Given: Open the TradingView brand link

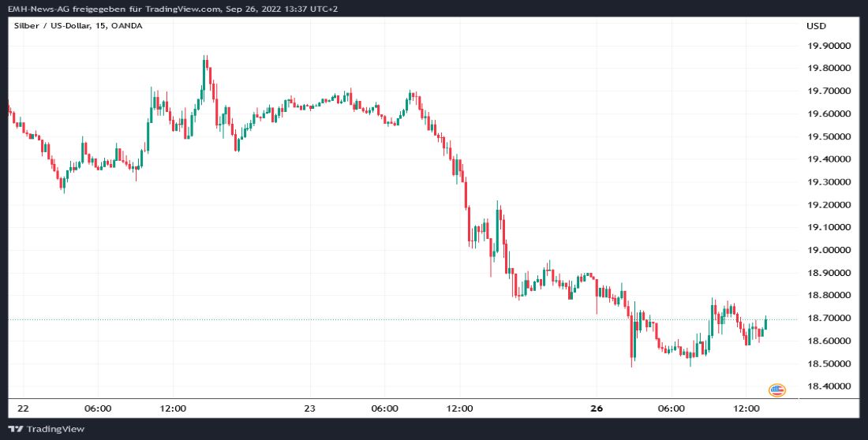Looking at the screenshot, I should pos(55,429).
